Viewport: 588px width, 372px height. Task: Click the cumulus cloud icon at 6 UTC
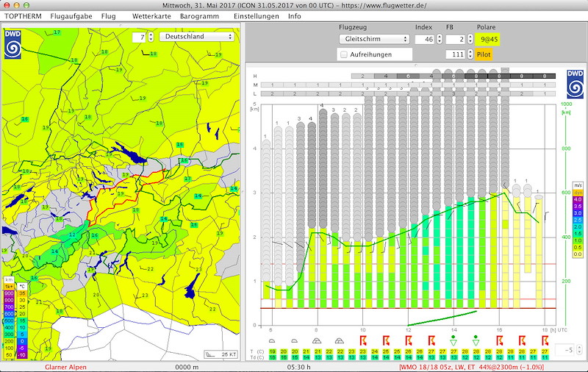[272, 341]
